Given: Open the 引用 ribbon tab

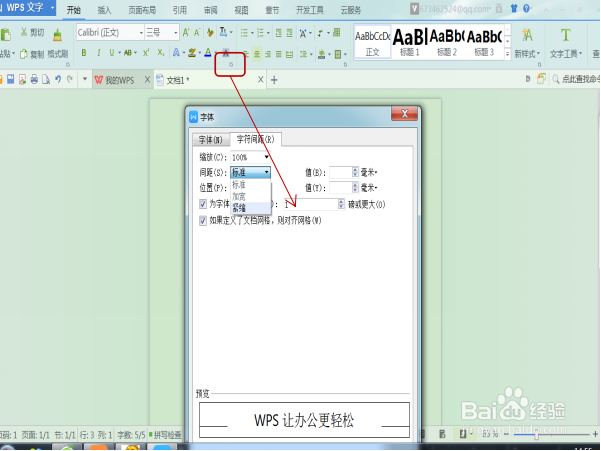Looking at the screenshot, I should tap(179, 10).
